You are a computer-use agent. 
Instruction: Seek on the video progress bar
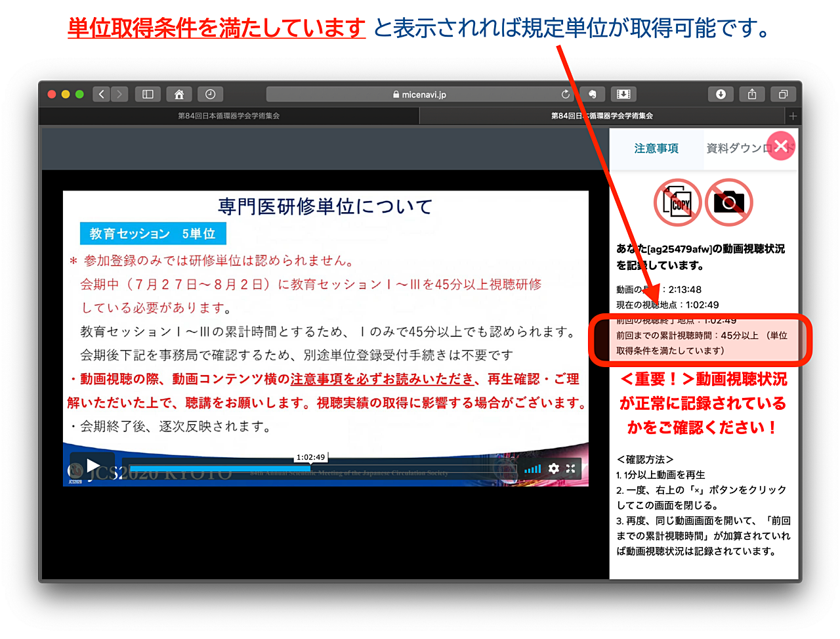[x=323, y=468]
